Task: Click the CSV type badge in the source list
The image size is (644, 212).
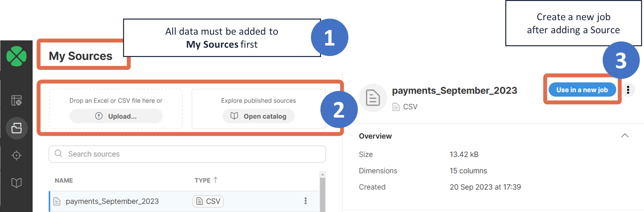Action: click(208, 201)
